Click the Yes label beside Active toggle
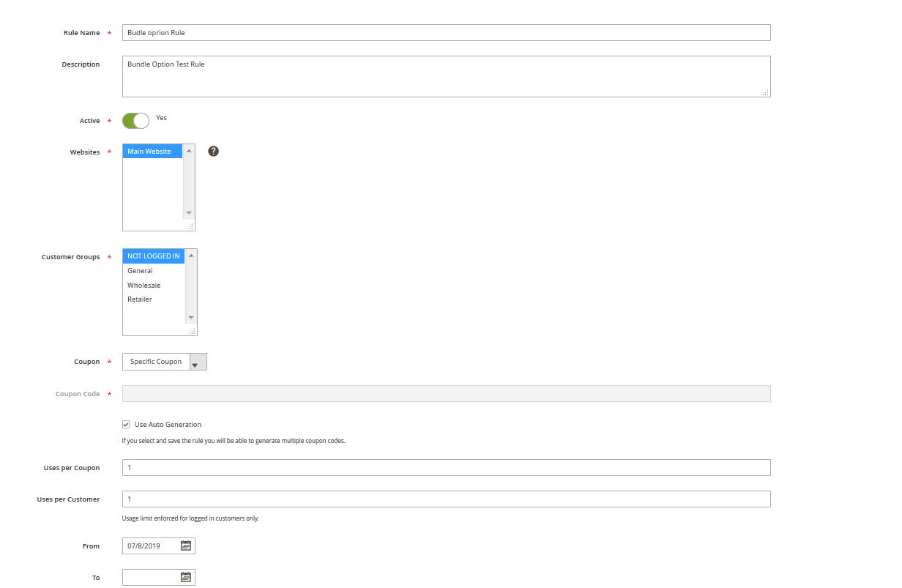902x588 pixels. [161, 118]
